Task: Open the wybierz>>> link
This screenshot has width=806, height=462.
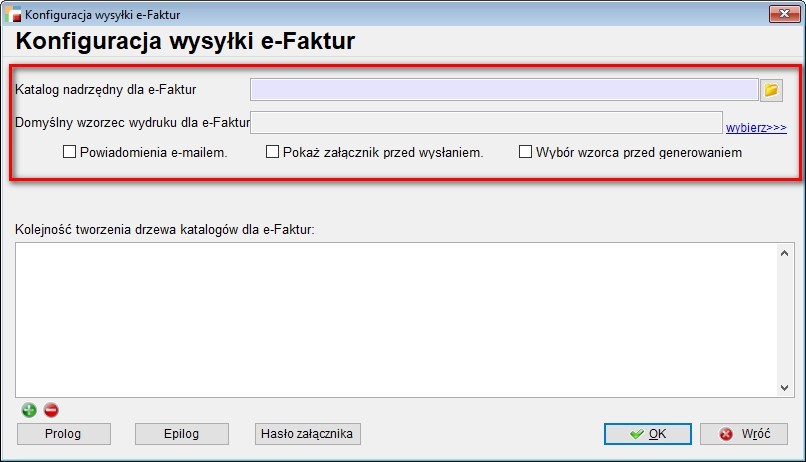Action: (756, 127)
